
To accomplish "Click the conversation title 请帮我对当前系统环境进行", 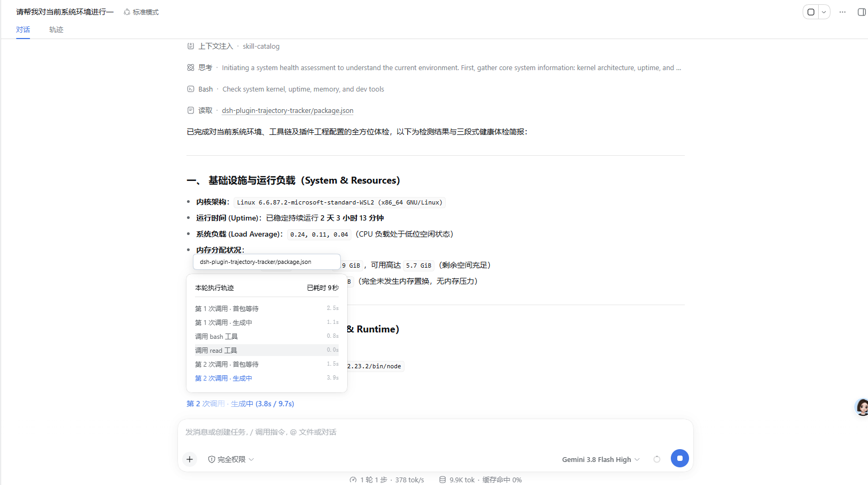I will [x=65, y=12].
